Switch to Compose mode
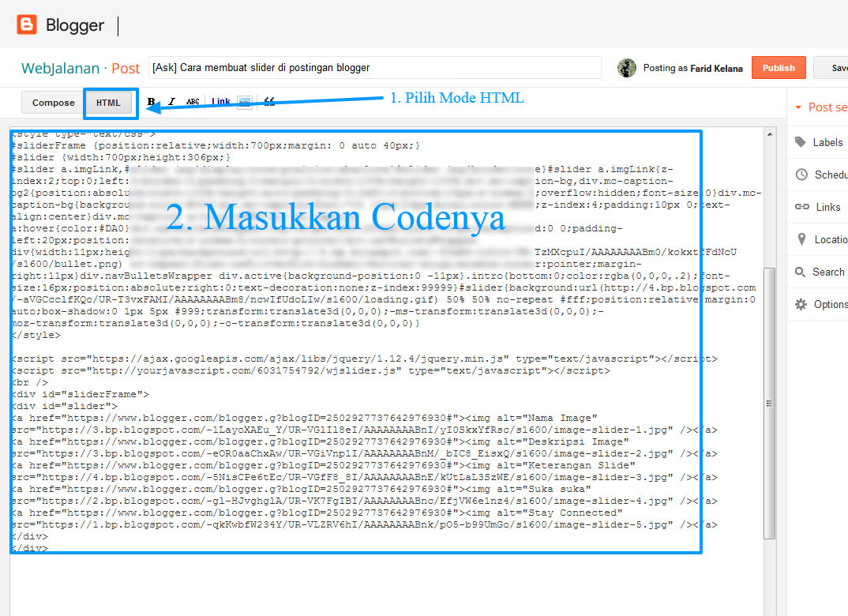848x616 pixels. [53, 103]
